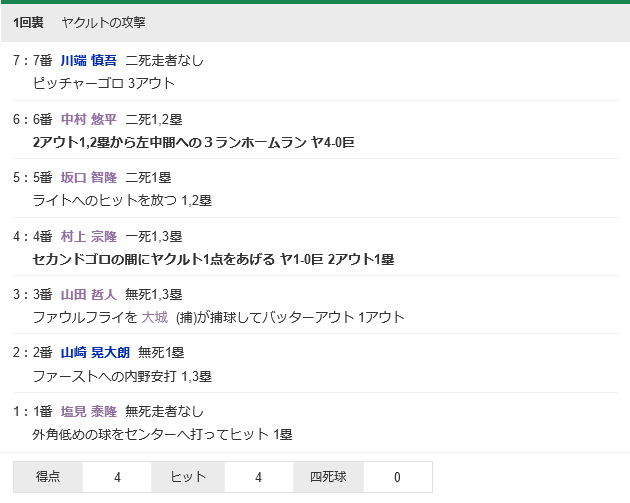Click the 得点 label cell
Screen dimensions: 630x503
click(x=48, y=477)
